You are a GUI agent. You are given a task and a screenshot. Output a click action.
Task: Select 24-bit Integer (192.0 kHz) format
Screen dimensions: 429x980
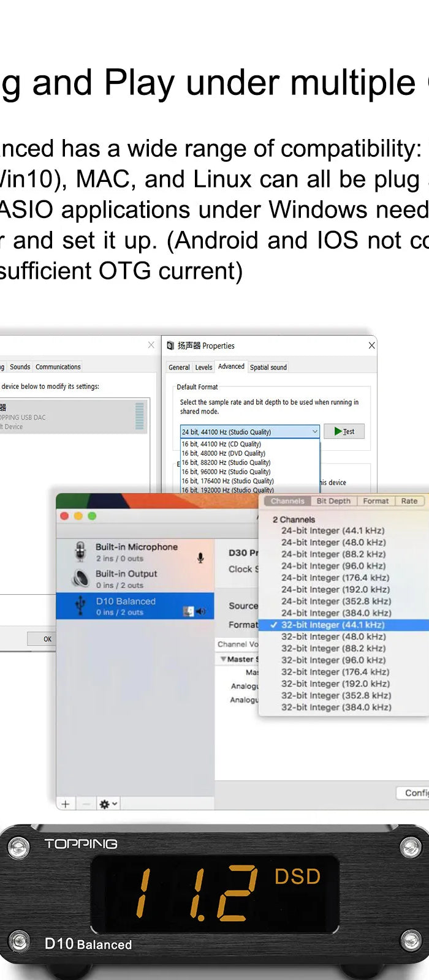pos(335,589)
